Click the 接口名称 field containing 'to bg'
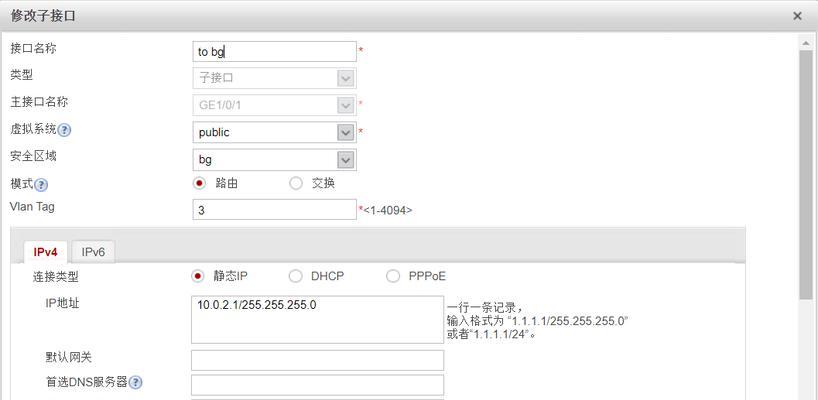The image size is (818, 400). [x=274, y=52]
